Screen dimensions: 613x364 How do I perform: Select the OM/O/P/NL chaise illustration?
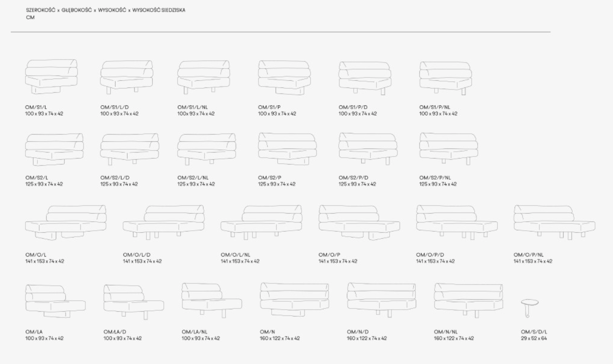[555, 222]
